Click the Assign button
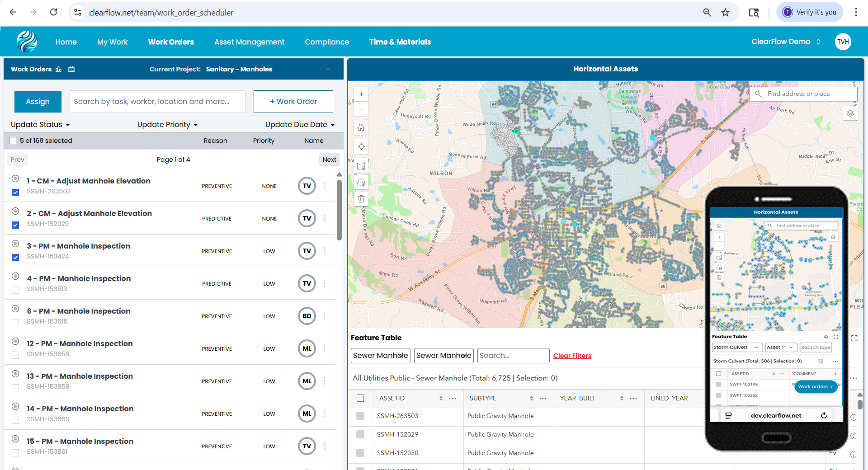This screenshot has height=470, width=868. pyautogui.click(x=38, y=102)
